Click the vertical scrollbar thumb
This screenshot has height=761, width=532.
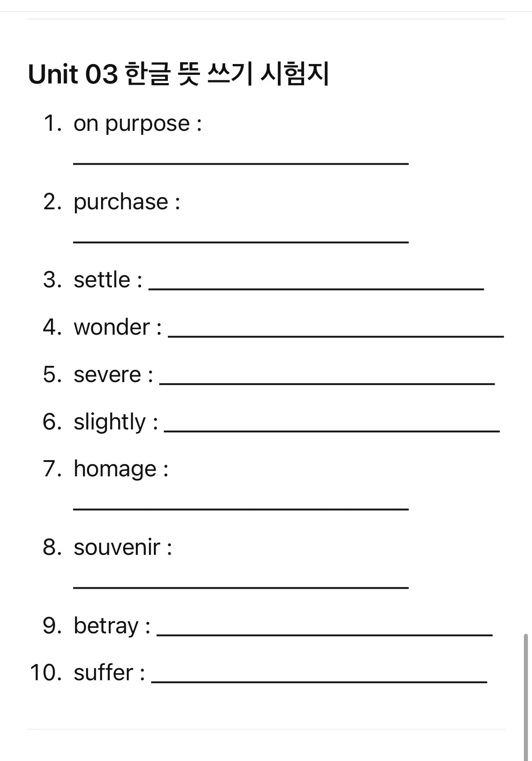pos(526,697)
